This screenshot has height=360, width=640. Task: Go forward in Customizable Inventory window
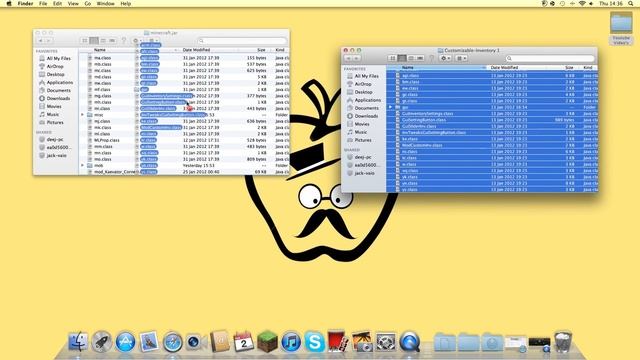click(x=356, y=58)
